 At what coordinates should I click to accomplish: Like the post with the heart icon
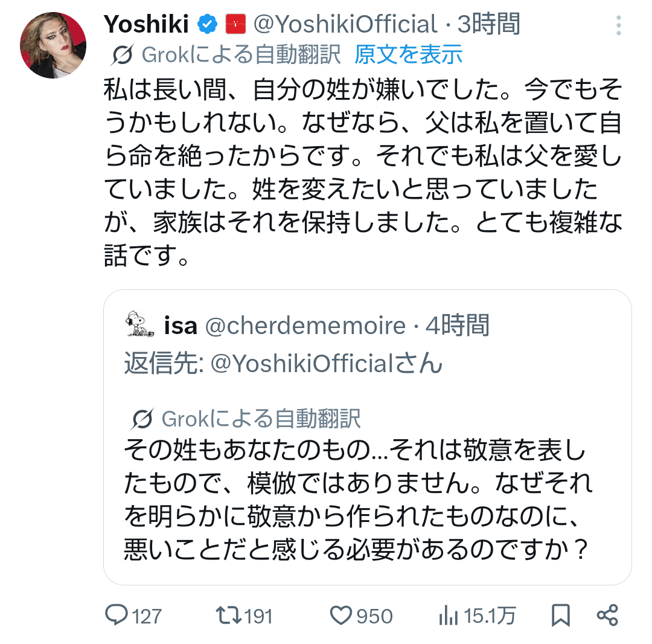click(342, 616)
